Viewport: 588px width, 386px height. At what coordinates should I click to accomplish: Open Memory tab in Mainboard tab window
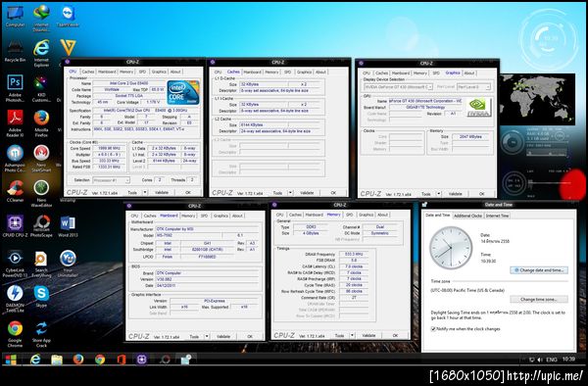click(x=188, y=216)
